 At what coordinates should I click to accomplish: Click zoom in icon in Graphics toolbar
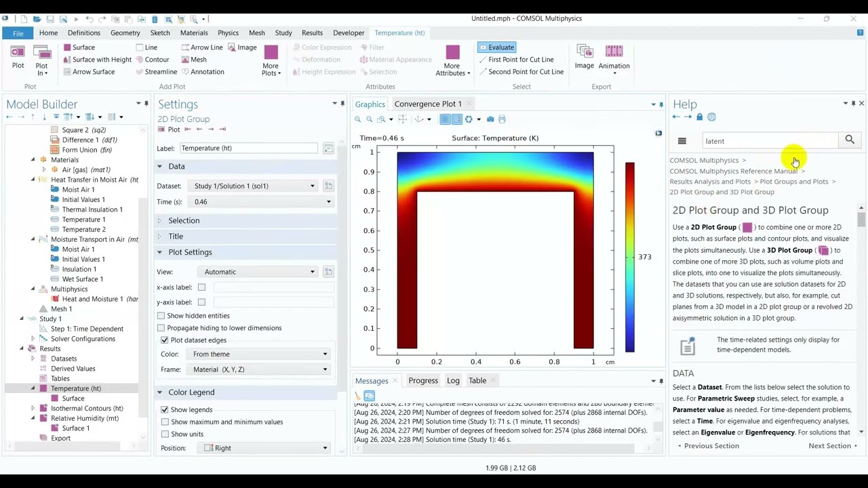[x=357, y=119]
